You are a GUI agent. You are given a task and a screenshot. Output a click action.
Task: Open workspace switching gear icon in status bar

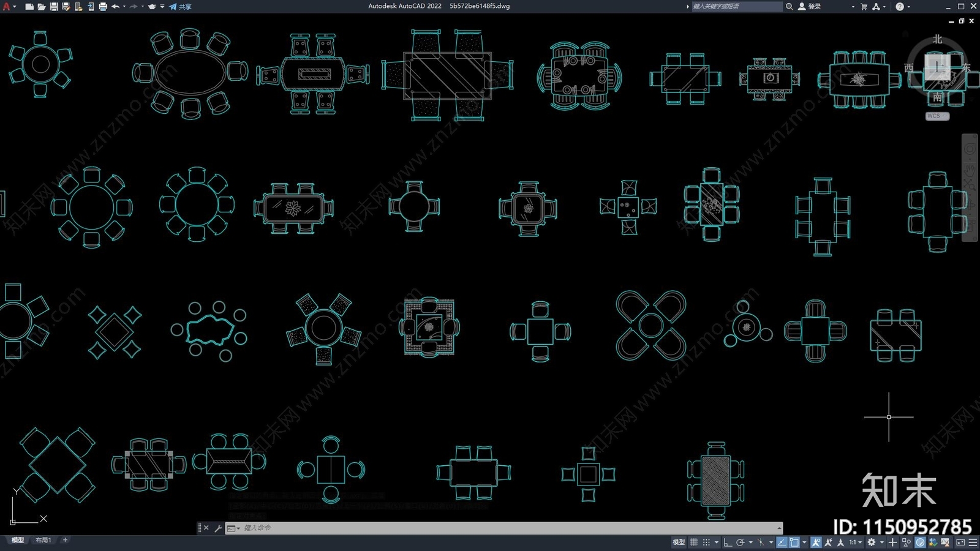coord(871,542)
